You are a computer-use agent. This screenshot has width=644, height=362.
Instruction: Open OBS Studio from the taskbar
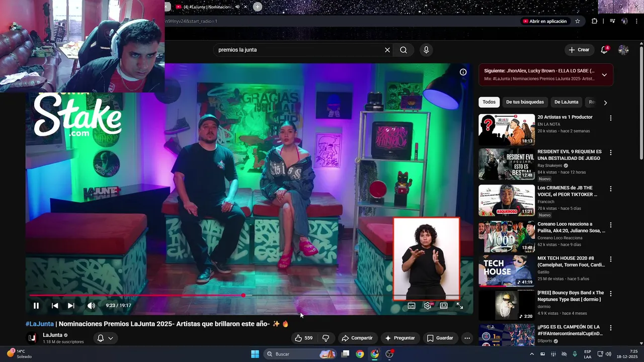pos(389,354)
